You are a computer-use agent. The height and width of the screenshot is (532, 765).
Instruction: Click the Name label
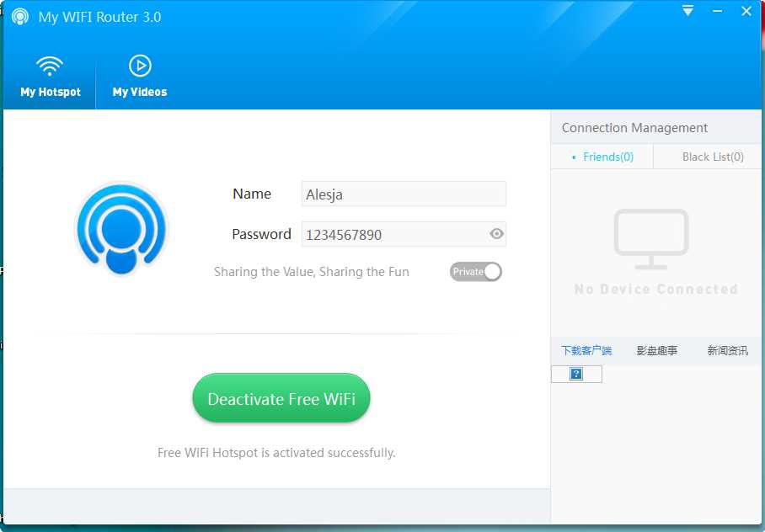(252, 194)
